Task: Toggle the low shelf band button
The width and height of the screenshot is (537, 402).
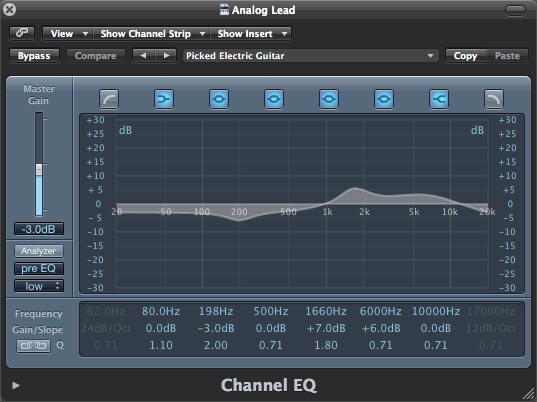Action: point(164,99)
